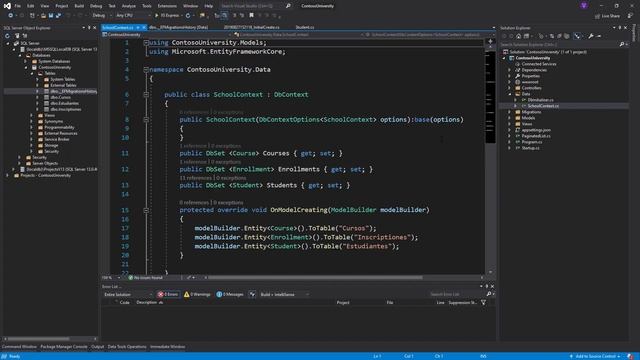Click the Open File folder icon in toolbar
This screenshot has width=640, height=360.
pos(43,16)
